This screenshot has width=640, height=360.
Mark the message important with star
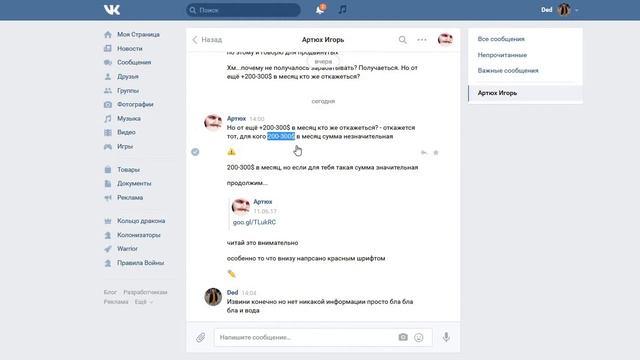[436, 153]
